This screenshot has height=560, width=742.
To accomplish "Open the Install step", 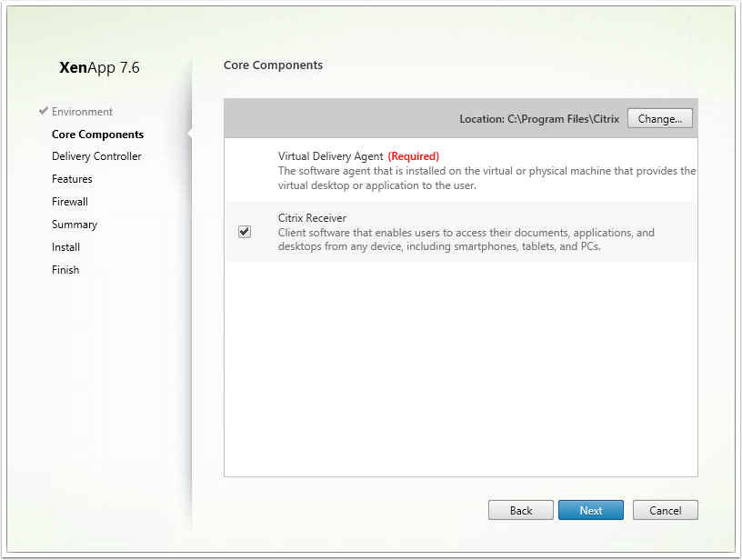I will point(65,247).
